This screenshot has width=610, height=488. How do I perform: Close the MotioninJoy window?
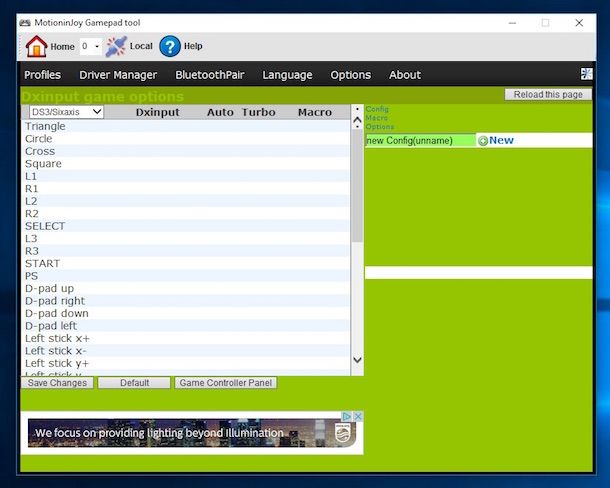point(579,23)
